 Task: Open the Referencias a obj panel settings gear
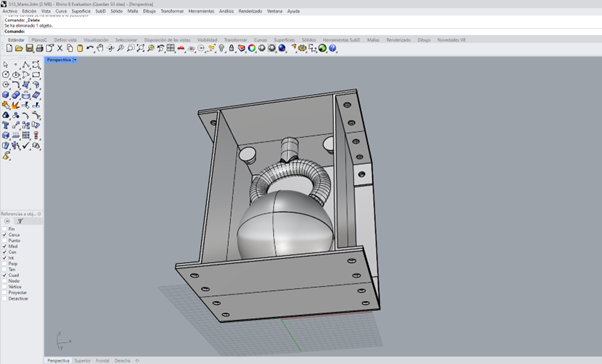(40, 214)
